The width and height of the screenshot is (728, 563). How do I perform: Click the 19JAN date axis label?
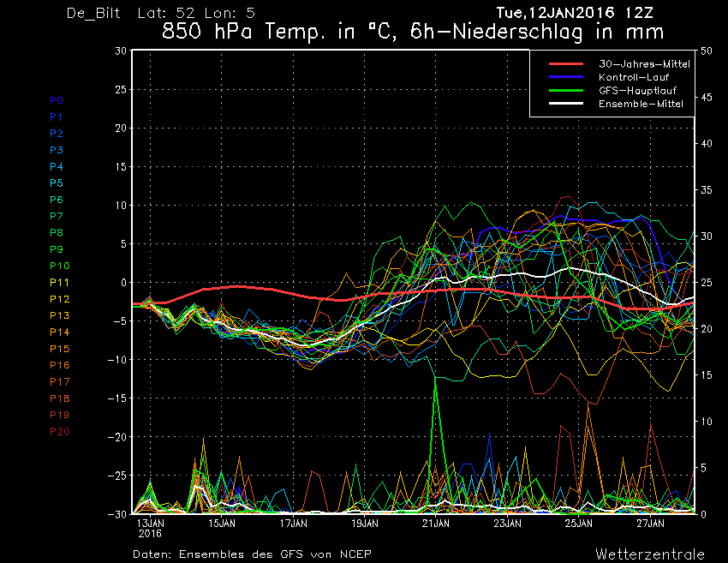pos(365,524)
